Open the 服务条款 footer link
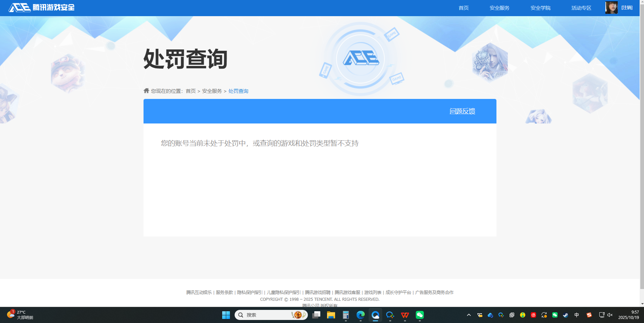Viewport: 644px width, 323px height. 224,292
